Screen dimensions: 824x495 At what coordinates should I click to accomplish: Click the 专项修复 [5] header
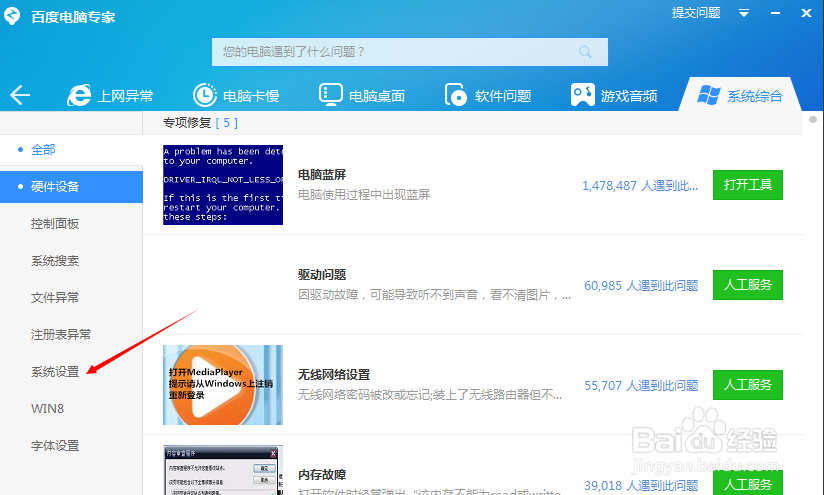click(x=200, y=122)
